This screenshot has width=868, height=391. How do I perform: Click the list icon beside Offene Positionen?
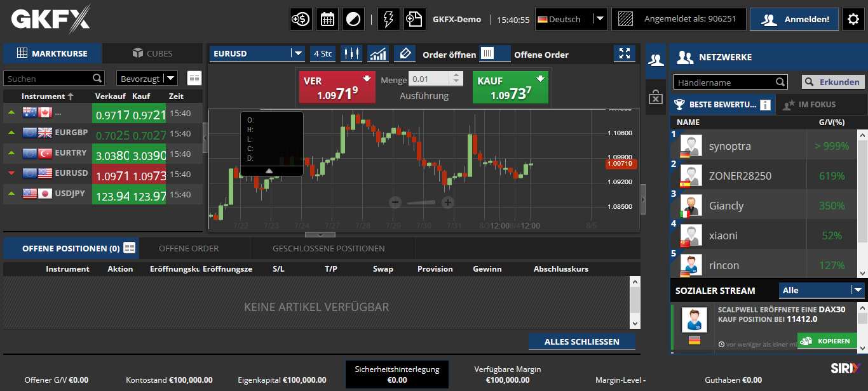(130, 248)
